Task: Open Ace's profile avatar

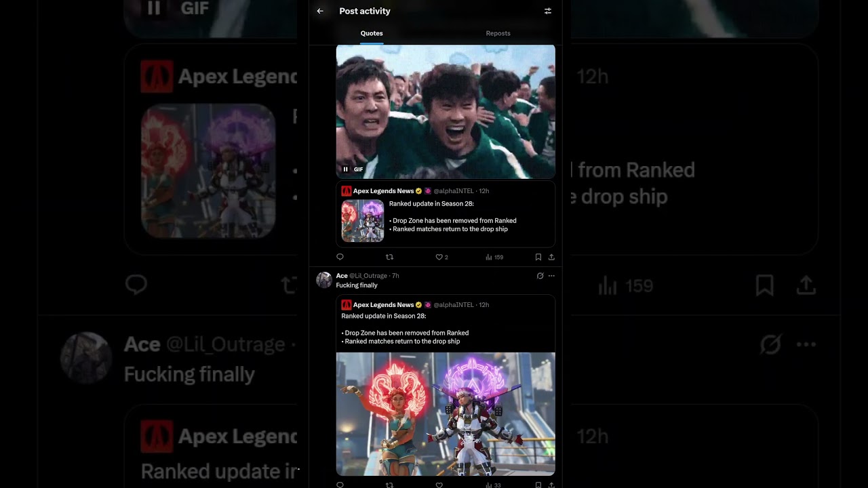Action: coord(324,280)
